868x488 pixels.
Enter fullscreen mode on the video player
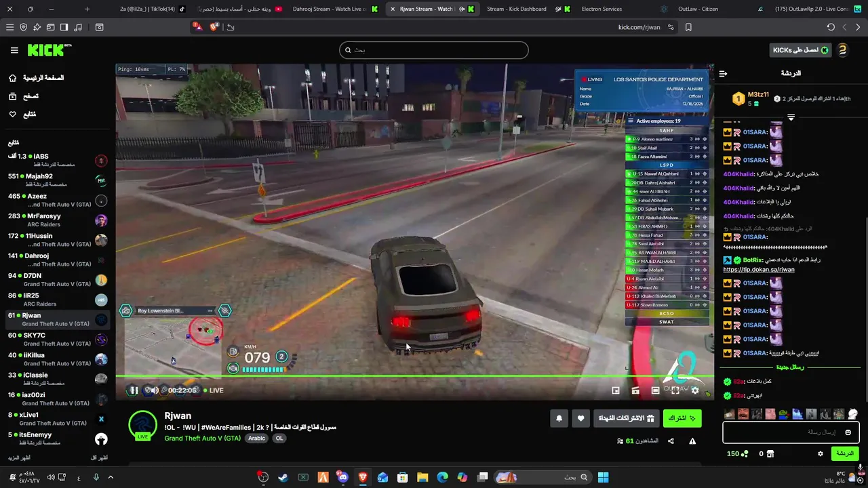click(x=675, y=390)
